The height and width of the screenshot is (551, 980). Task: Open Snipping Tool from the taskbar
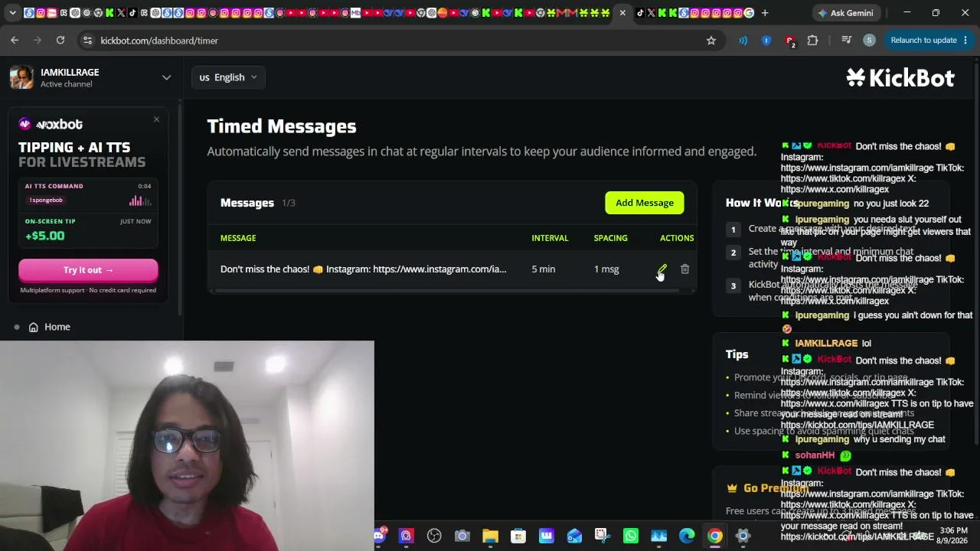pos(603,536)
